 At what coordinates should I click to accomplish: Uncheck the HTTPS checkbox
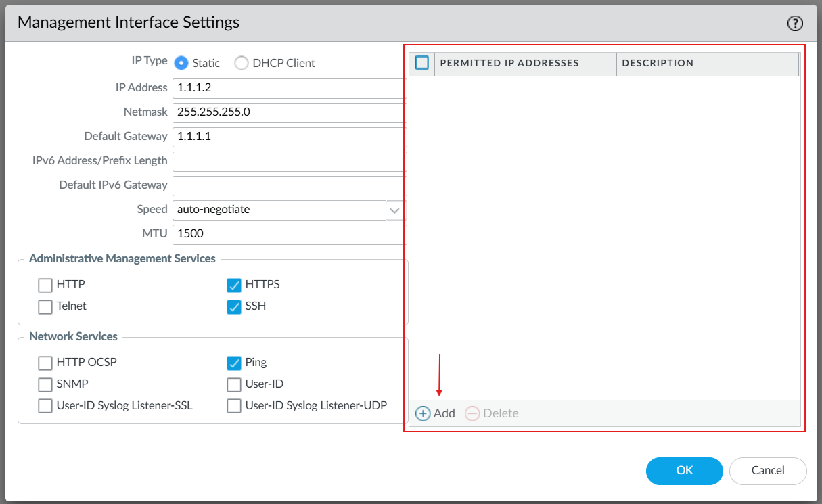pos(234,285)
